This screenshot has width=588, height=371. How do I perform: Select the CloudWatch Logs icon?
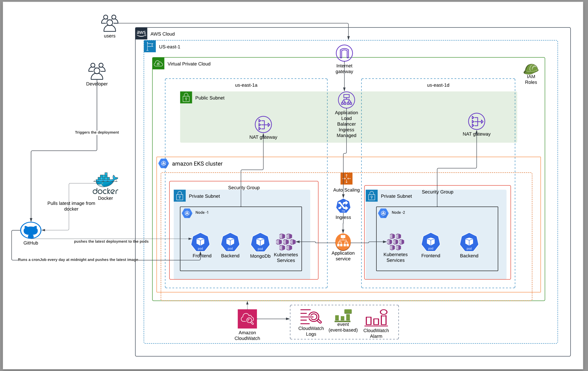click(x=311, y=317)
